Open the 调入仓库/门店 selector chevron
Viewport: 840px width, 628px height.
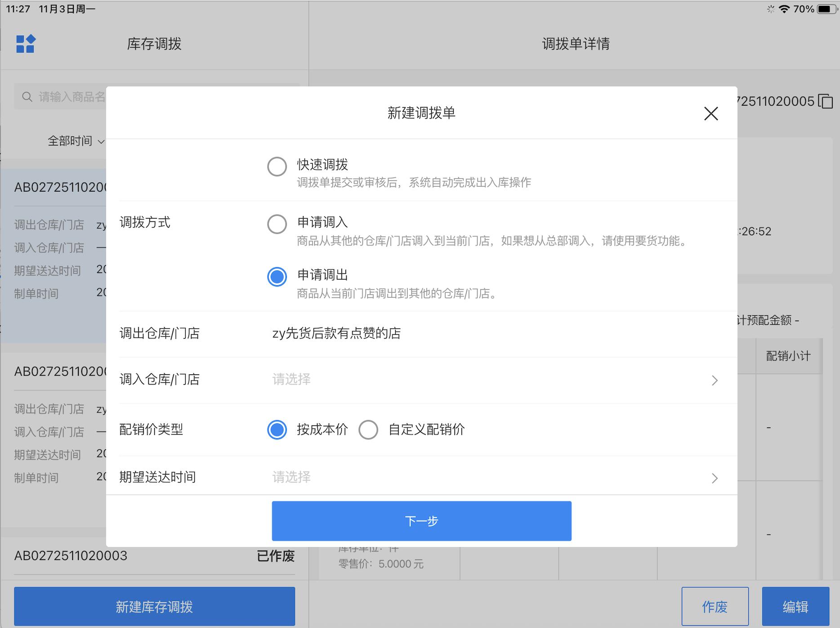coord(715,381)
